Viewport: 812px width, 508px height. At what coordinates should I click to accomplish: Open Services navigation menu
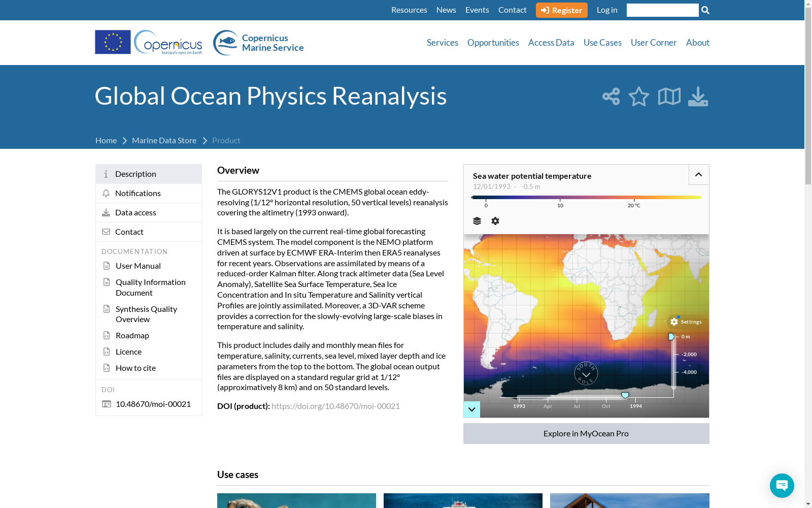click(443, 43)
